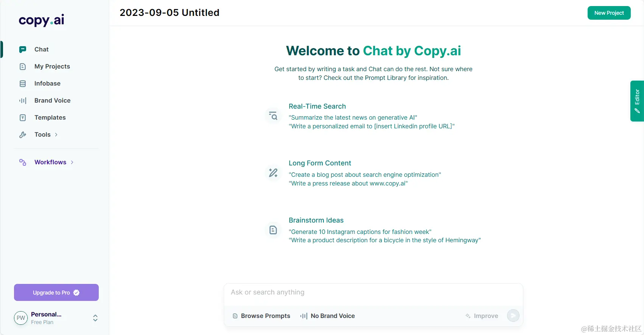Image resolution: width=644 pixels, height=335 pixels.
Task: Click the Tools wrench icon
Action: pos(23,134)
